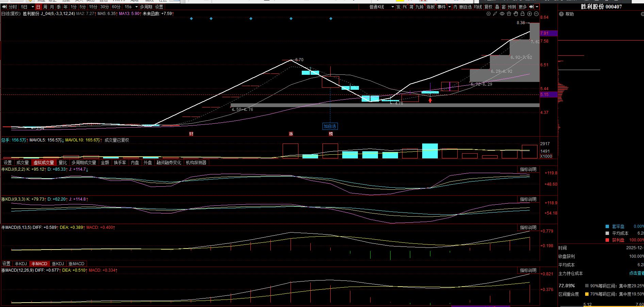Zoom out chart with minus icon

coord(536,14)
